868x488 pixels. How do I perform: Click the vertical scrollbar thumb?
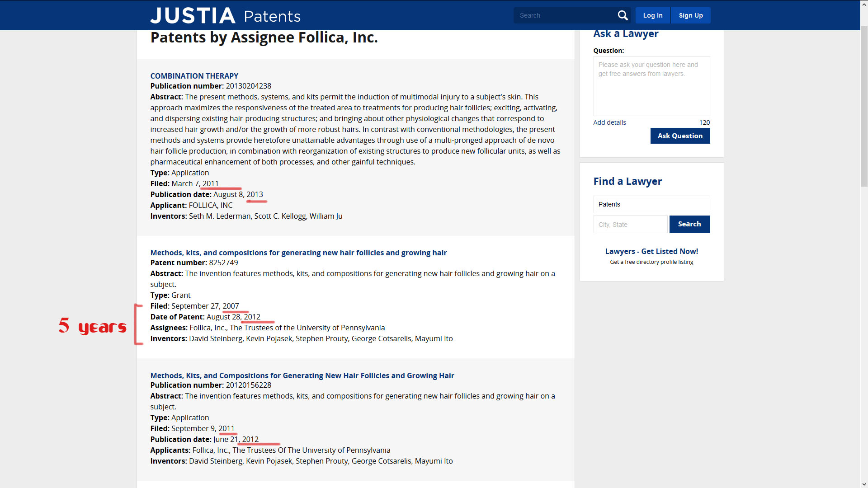tap(864, 106)
